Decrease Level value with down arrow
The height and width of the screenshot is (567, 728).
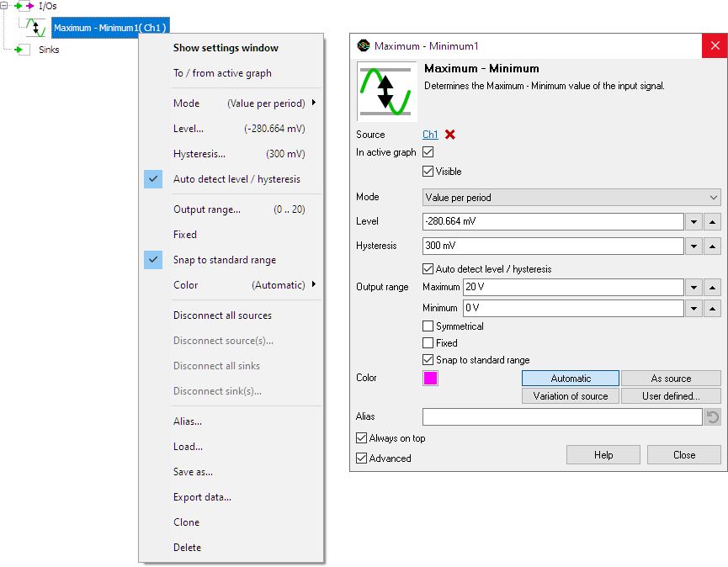pyautogui.click(x=693, y=222)
